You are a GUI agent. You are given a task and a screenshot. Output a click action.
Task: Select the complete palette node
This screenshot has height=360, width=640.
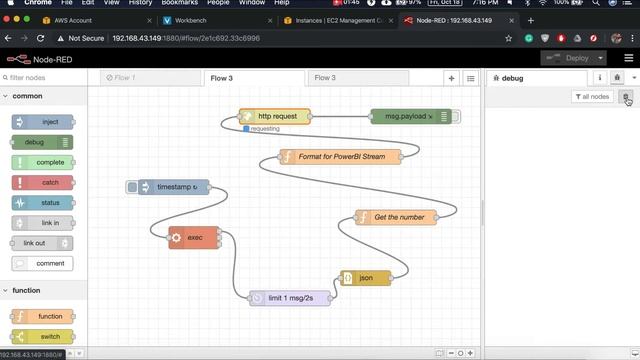point(42,162)
